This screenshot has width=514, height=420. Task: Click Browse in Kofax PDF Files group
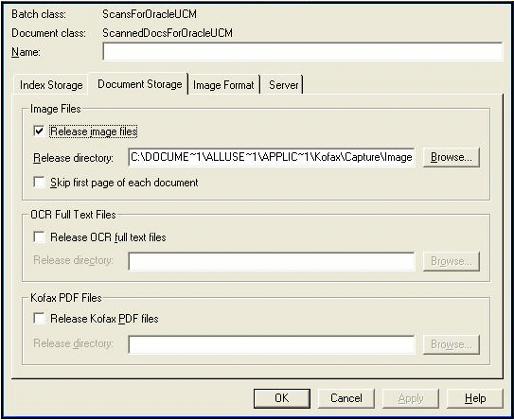(452, 344)
